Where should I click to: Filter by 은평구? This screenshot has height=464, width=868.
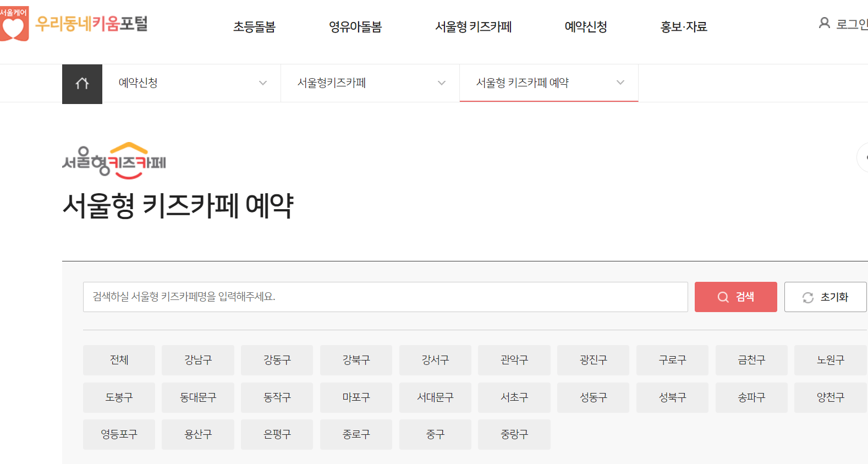[x=277, y=434]
